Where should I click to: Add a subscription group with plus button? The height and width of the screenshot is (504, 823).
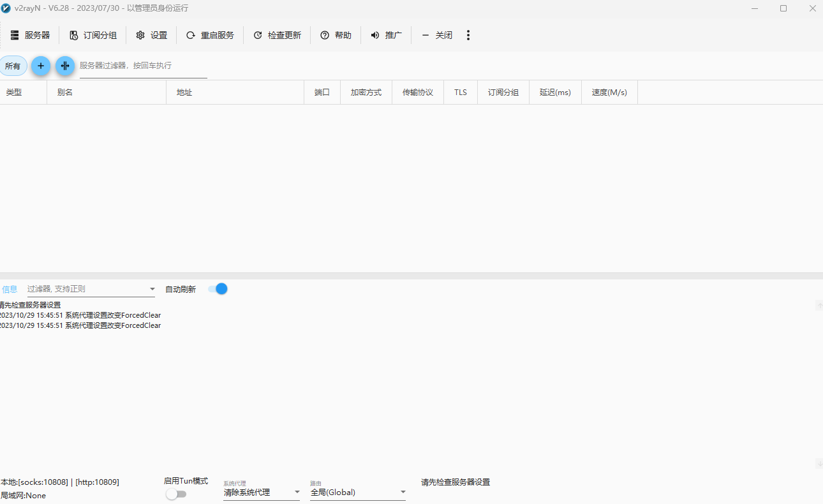(41, 66)
